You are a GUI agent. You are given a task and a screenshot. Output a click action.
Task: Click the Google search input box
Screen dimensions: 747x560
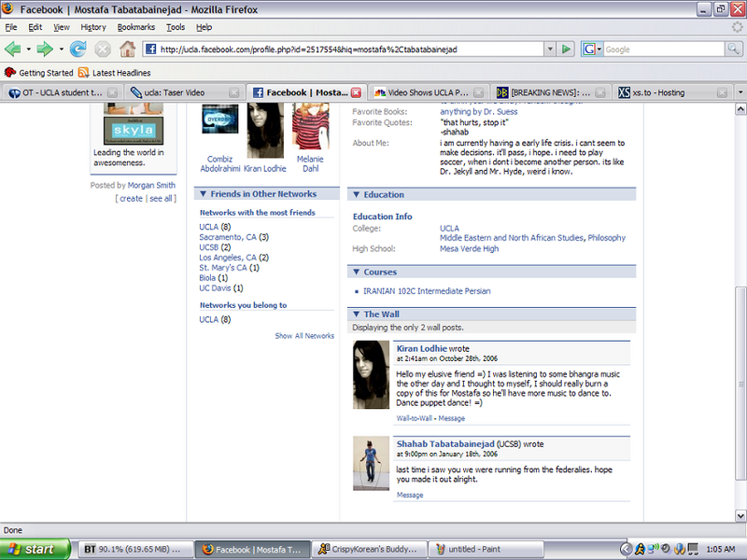664,49
